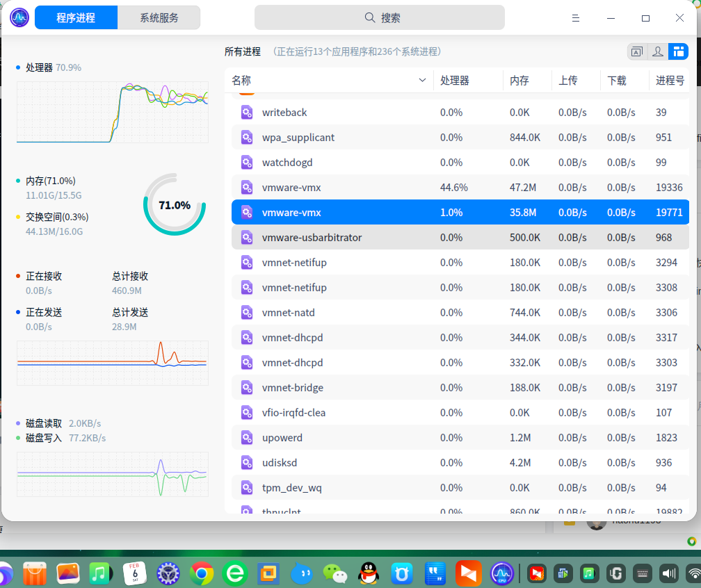701x588 pixels.
Task: Click the udisksd process icon
Action: pyautogui.click(x=247, y=463)
